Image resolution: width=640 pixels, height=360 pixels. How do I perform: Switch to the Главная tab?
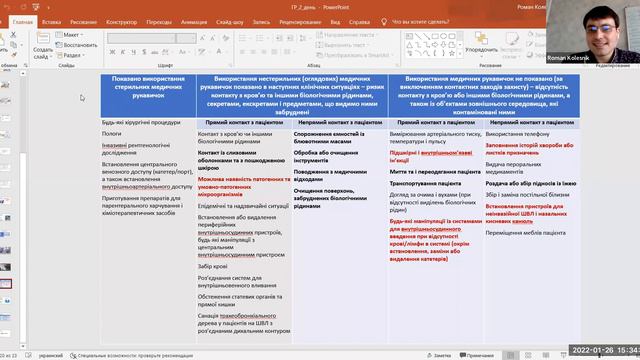click(23, 22)
